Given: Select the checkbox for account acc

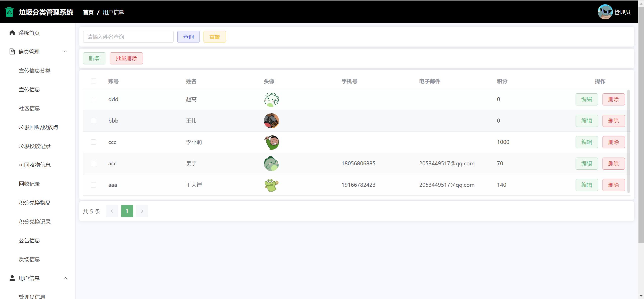Looking at the screenshot, I should (x=93, y=164).
